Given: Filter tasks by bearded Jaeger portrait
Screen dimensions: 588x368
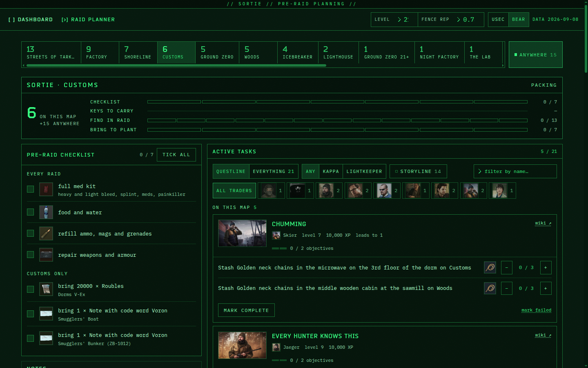Looking at the screenshot, I should click(329, 191).
